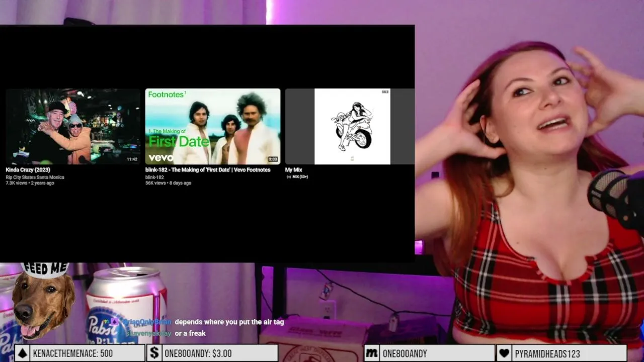Go to the blink-182 channel name
Screen dimensions: 644x362
pos(155,177)
